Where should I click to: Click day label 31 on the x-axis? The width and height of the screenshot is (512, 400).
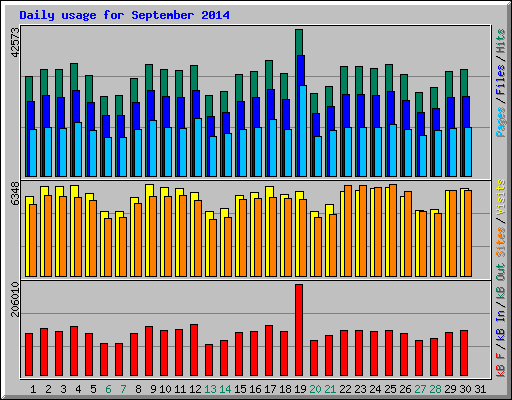click(x=480, y=389)
